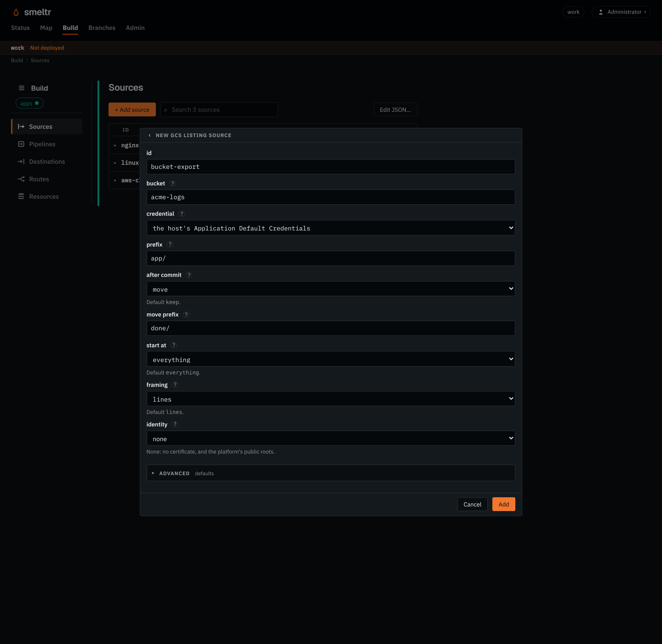Click the Edit JSON button

point(395,109)
